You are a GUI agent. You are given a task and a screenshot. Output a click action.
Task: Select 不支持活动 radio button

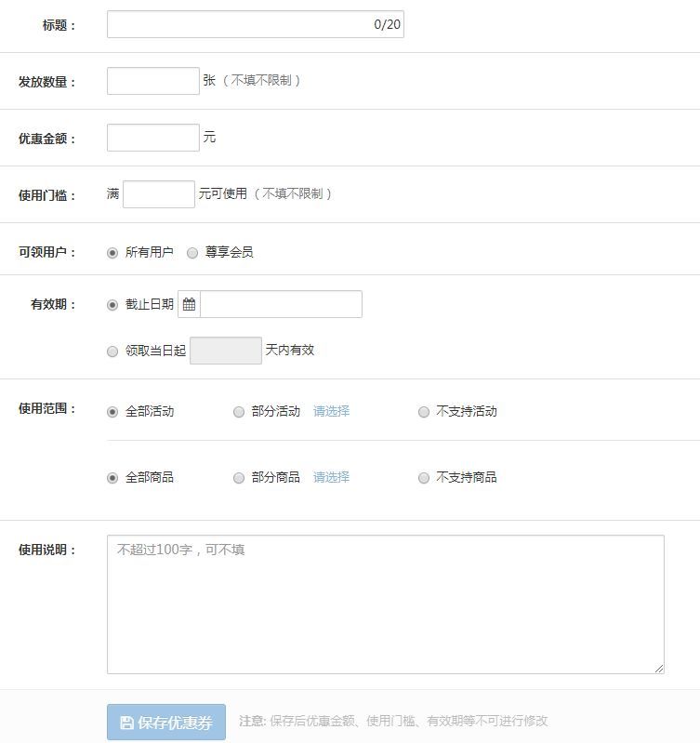coord(424,412)
